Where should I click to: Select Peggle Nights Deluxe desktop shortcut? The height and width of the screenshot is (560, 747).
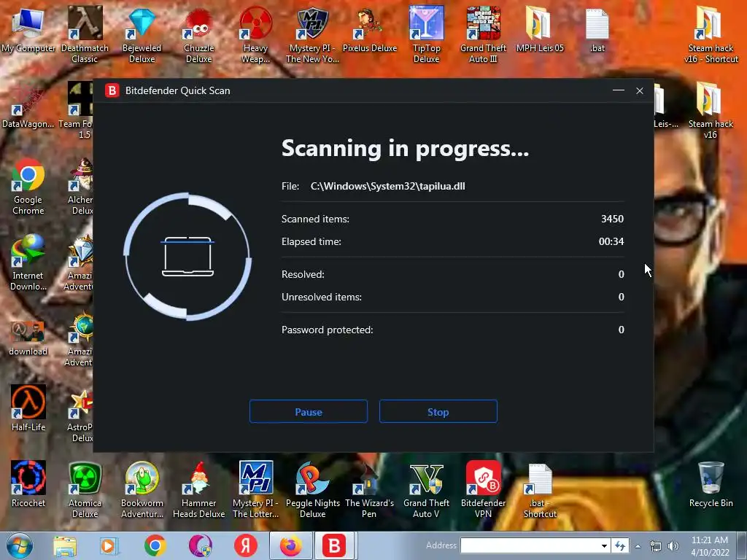pyautogui.click(x=312, y=489)
